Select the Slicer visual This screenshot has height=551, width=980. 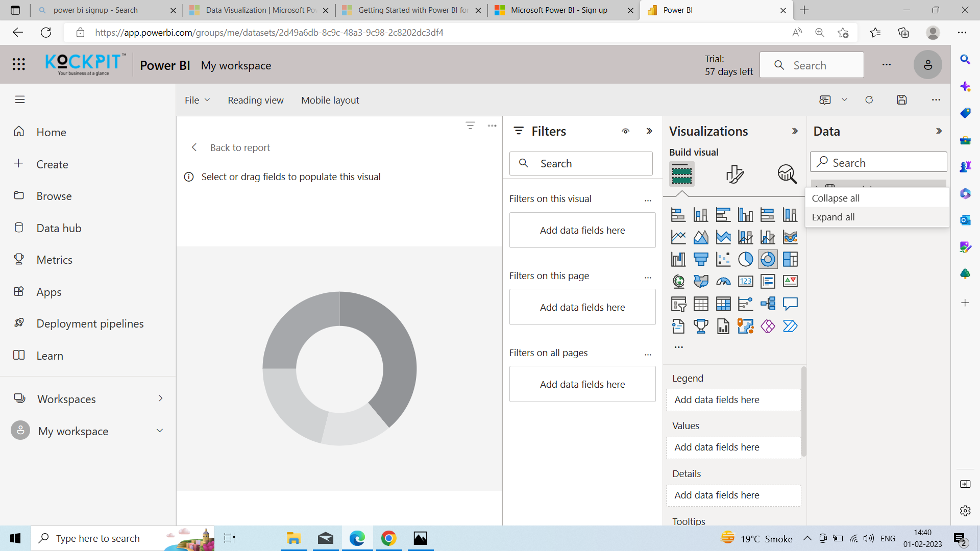point(678,304)
